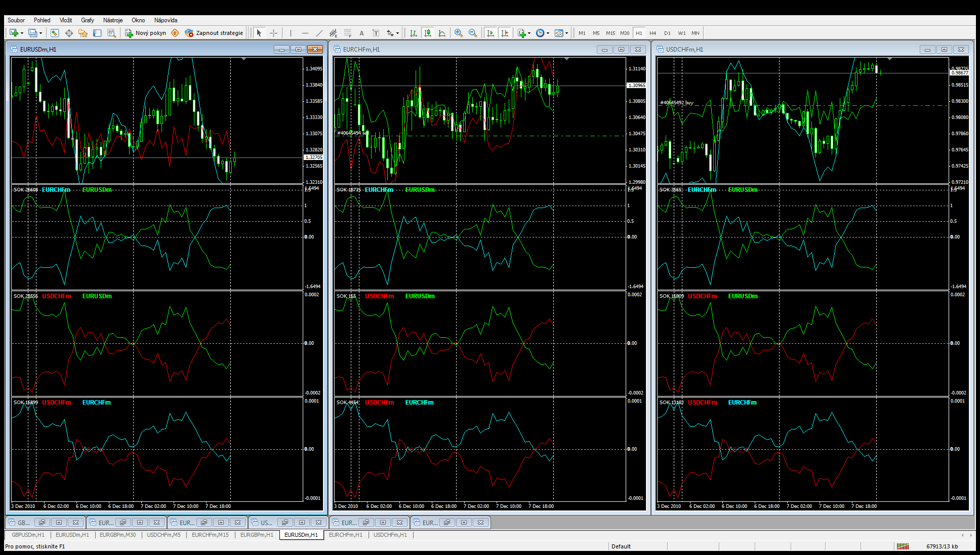
Task: Set the timeframe to D1
Action: click(x=667, y=33)
